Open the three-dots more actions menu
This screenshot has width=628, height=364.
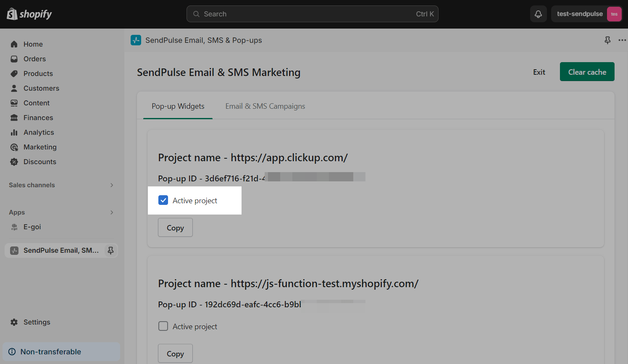click(x=622, y=40)
